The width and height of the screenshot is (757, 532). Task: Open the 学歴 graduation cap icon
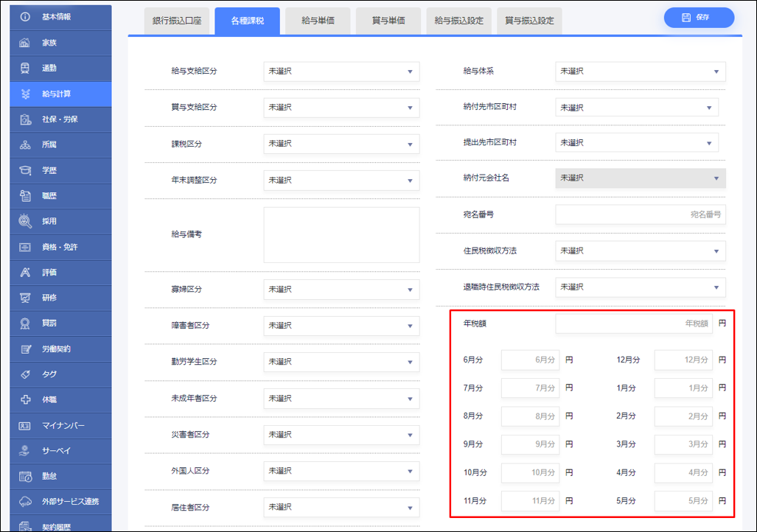tap(25, 170)
